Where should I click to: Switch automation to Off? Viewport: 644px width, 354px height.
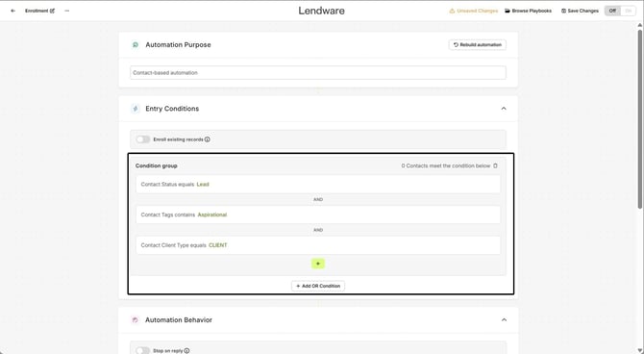pyautogui.click(x=612, y=11)
